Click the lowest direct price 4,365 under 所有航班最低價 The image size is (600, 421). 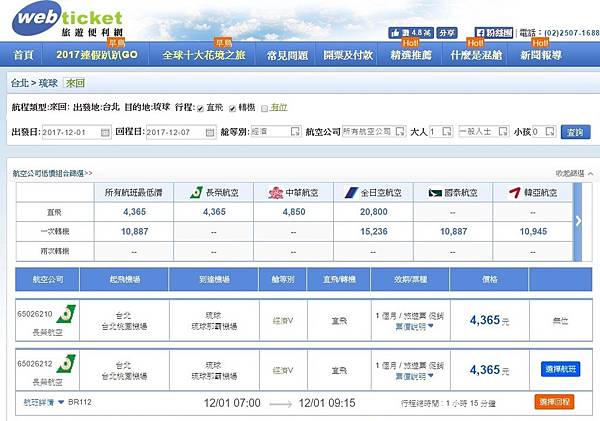(134, 212)
